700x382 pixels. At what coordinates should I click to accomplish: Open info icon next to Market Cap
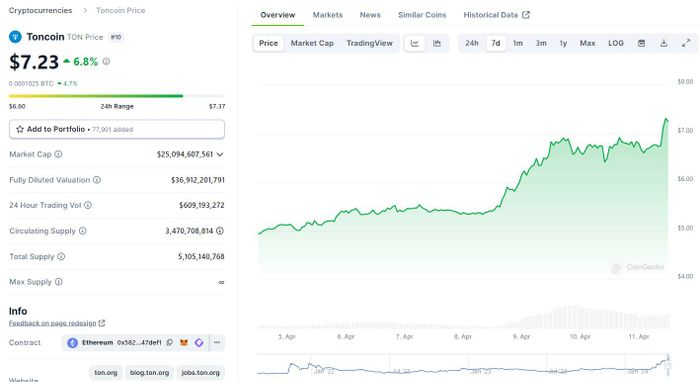point(58,154)
